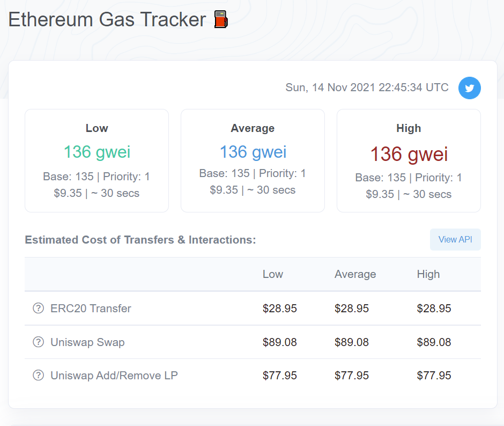Click the green 136 gwei value
Screen dimensions: 504x426
click(97, 152)
